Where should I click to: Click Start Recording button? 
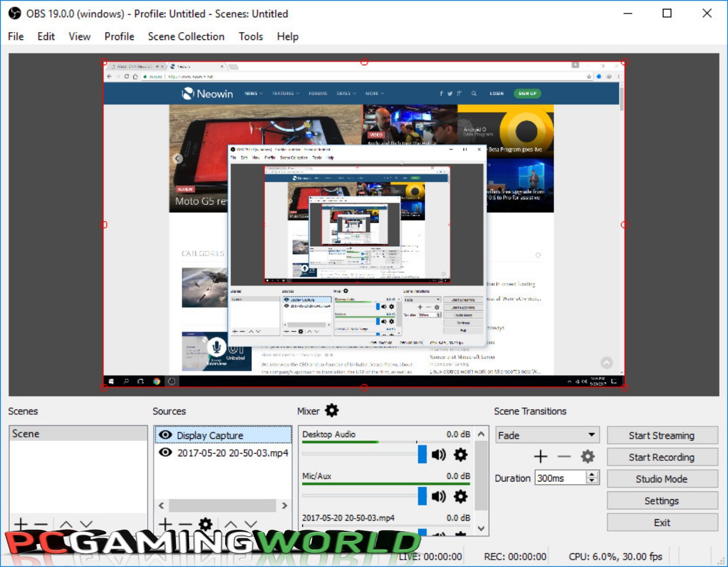662,457
